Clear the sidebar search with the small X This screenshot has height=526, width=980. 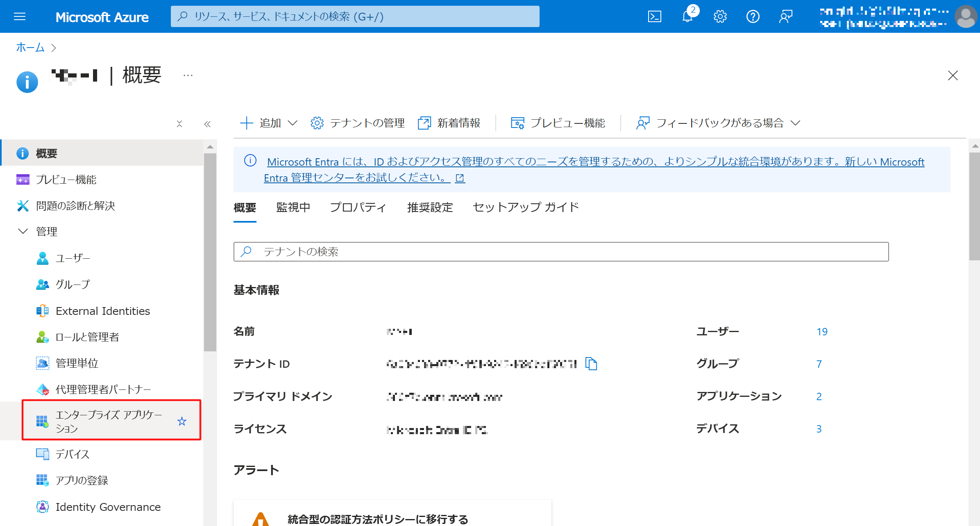pyautogui.click(x=179, y=124)
